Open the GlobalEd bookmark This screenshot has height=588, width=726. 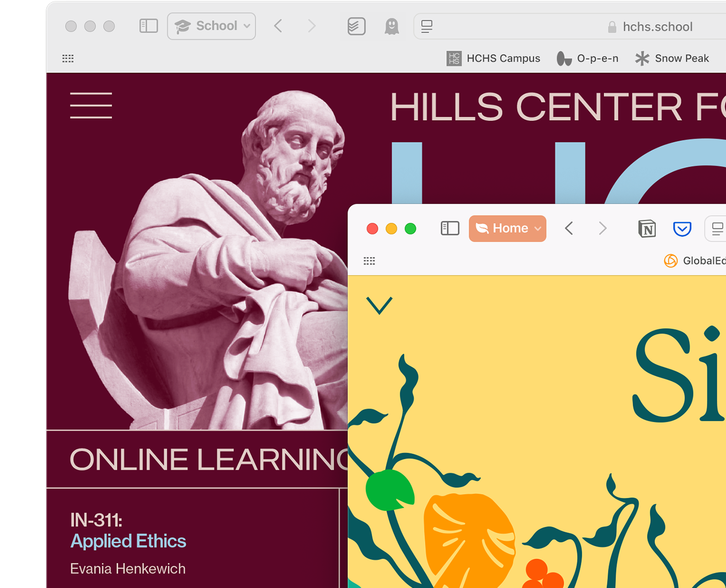[695, 260]
